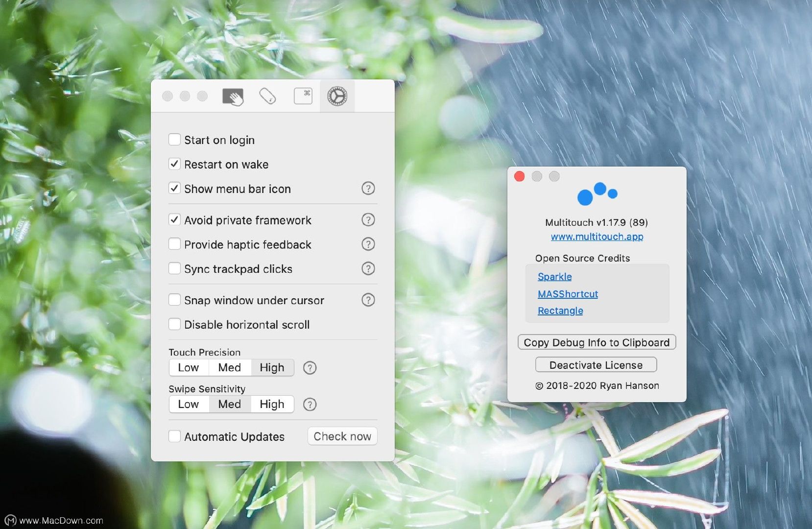Enable Start on login

[x=174, y=140]
